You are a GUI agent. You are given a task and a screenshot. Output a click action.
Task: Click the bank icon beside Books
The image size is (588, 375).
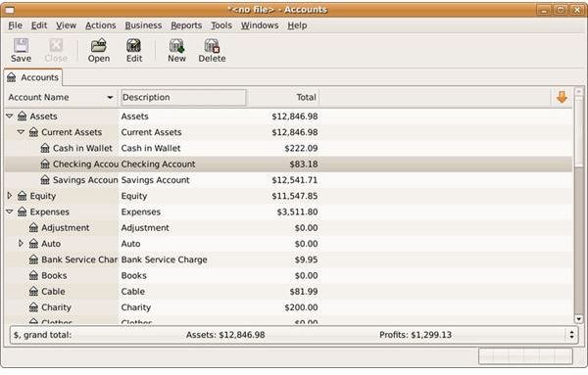(x=33, y=276)
